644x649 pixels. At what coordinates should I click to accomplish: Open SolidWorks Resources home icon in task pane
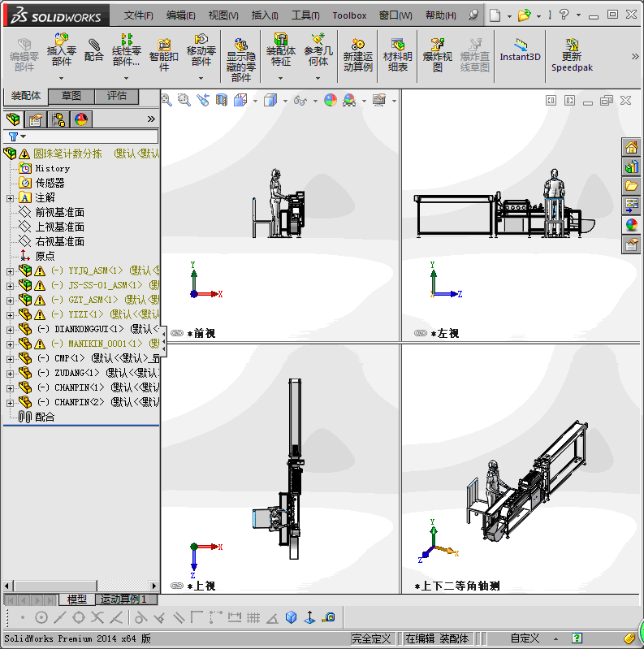pos(631,147)
